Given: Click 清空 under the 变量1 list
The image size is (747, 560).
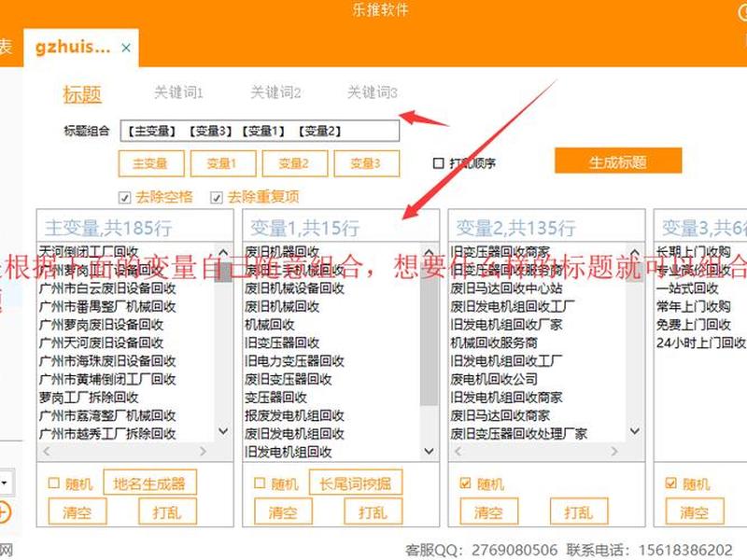Looking at the screenshot, I should [x=283, y=511].
